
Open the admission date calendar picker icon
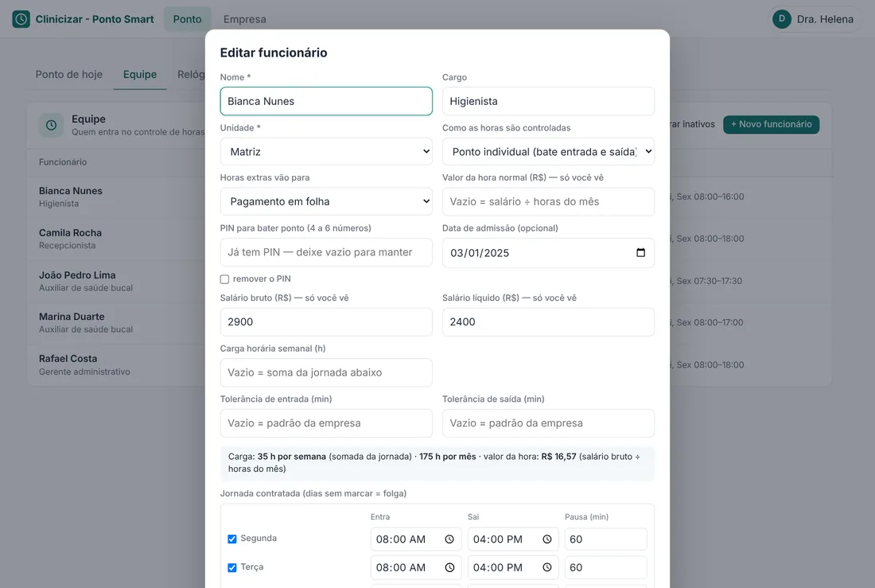pos(640,252)
